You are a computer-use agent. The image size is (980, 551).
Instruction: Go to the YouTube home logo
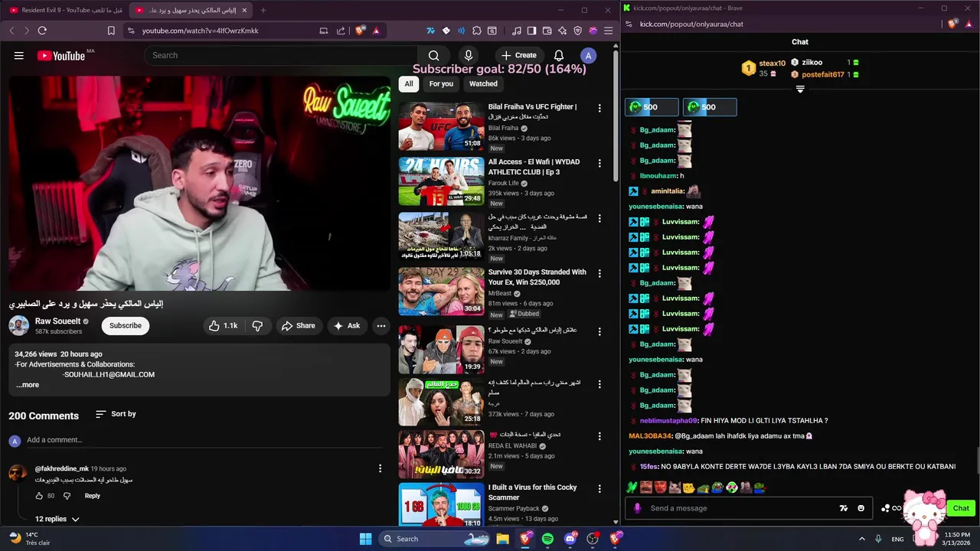click(61, 55)
